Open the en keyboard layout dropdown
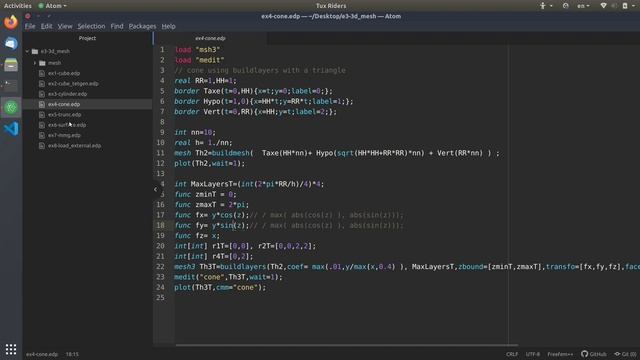The image size is (640, 360). (583, 6)
